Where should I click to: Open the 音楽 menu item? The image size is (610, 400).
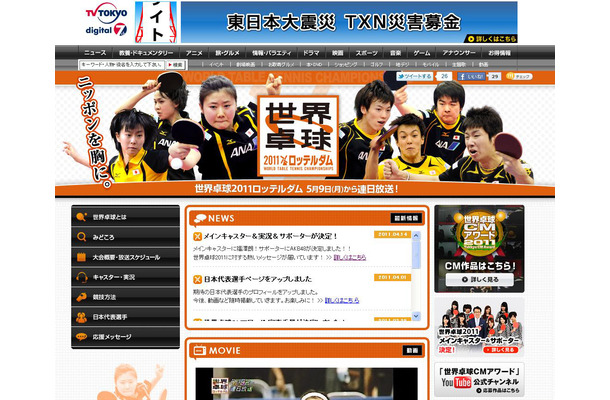[x=395, y=53]
